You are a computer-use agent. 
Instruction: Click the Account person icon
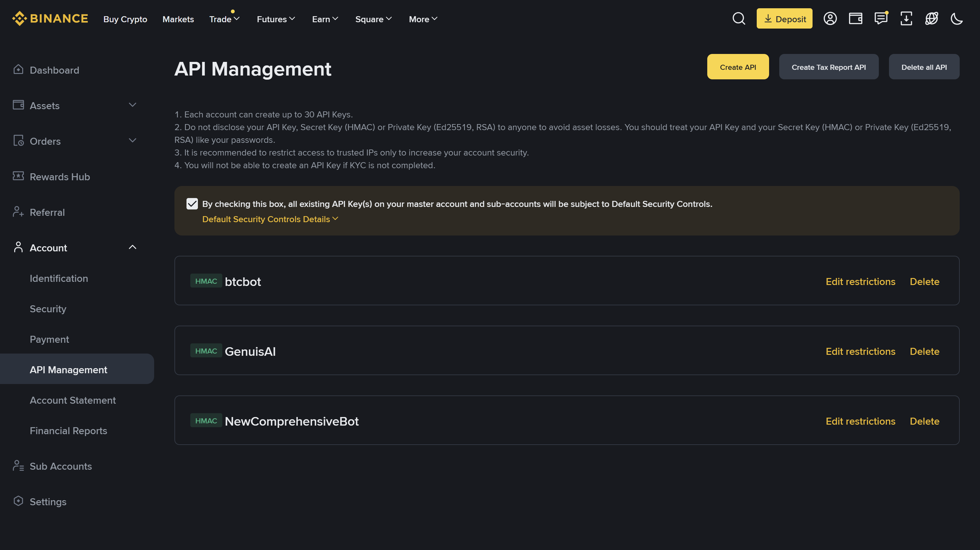(x=18, y=247)
